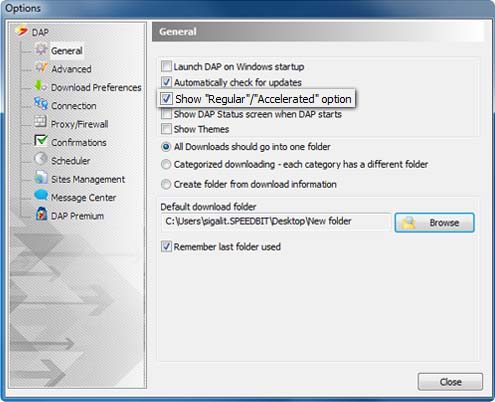The image size is (495, 402).
Task: Click the Default download folder label
Action: click(208, 207)
